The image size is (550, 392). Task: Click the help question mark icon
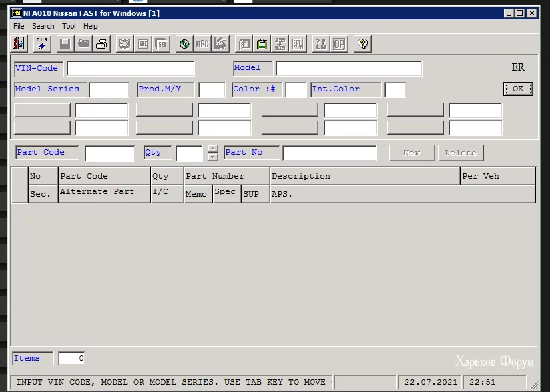point(362,44)
